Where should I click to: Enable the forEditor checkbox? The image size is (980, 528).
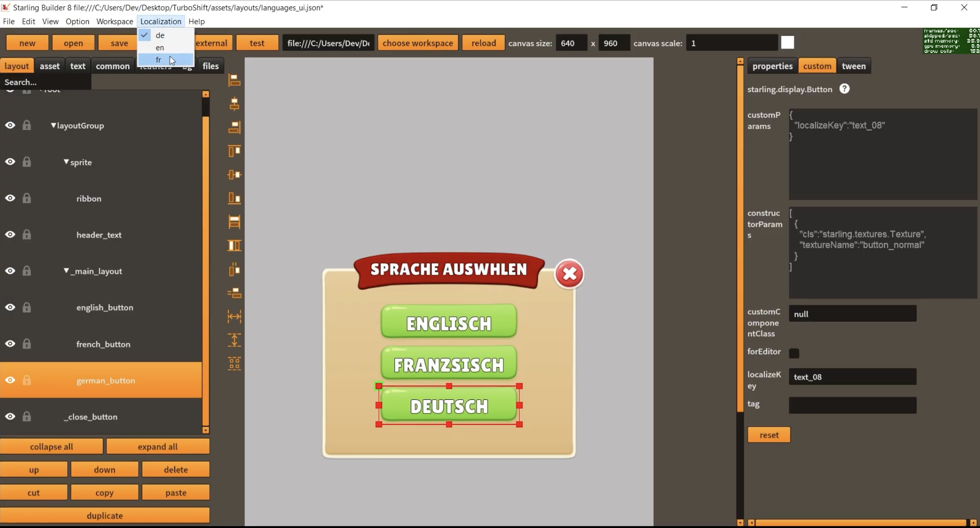point(794,353)
